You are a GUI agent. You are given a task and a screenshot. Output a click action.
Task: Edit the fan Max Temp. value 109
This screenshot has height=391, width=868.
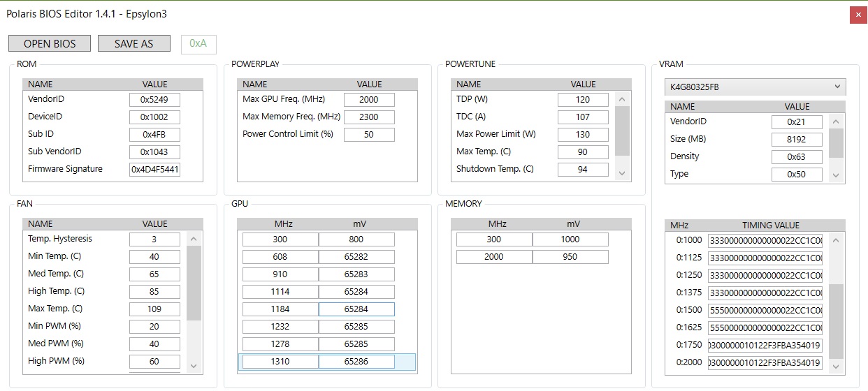154,309
